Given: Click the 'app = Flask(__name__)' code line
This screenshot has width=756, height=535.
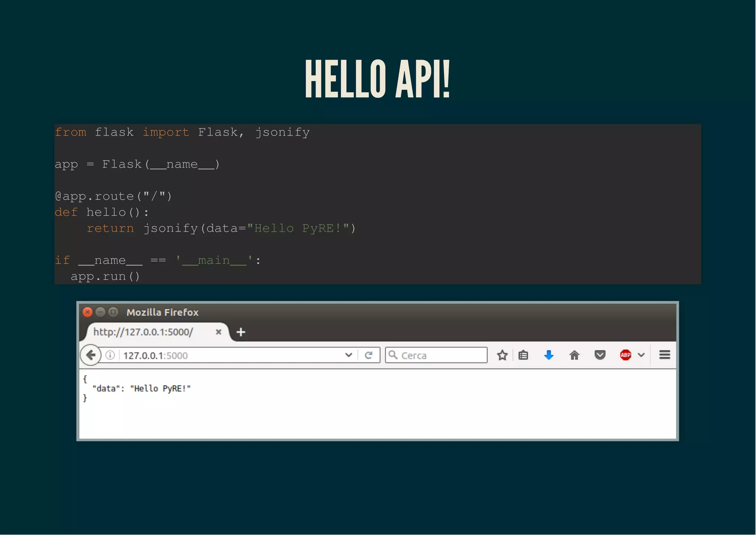Looking at the screenshot, I should pyautogui.click(x=137, y=164).
